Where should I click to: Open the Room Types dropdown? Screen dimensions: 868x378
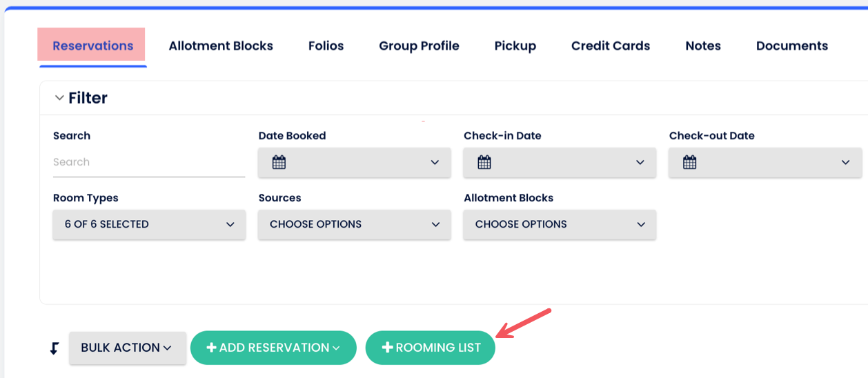[149, 225]
